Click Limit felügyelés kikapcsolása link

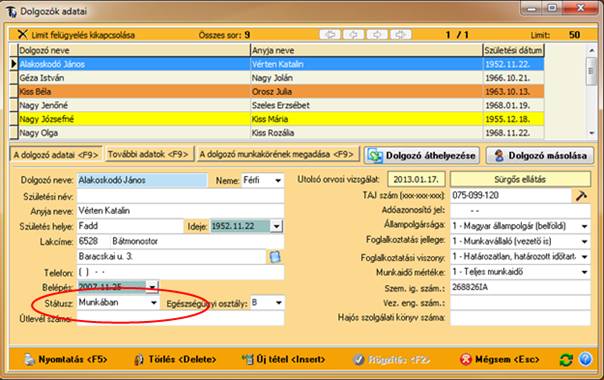click(x=83, y=35)
